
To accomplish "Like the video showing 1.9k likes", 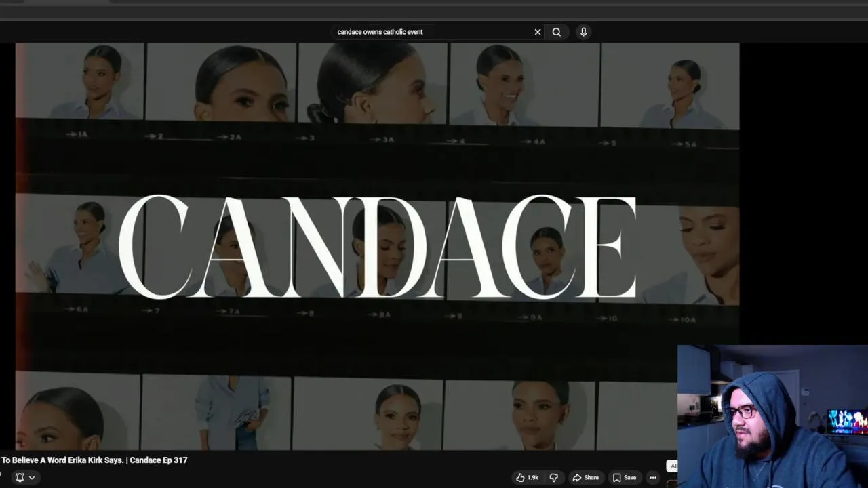I will [x=527, y=477].
